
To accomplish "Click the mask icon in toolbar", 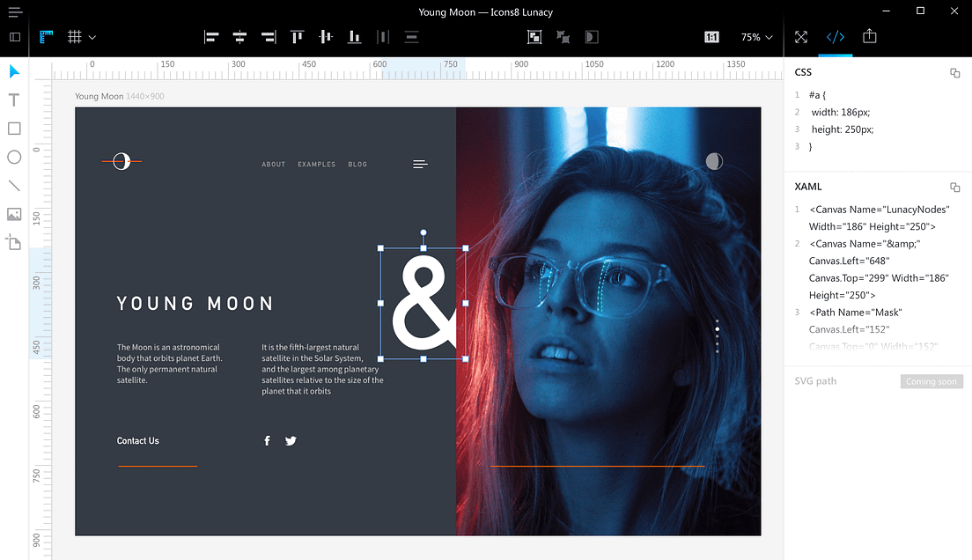I will coord(592,37).
